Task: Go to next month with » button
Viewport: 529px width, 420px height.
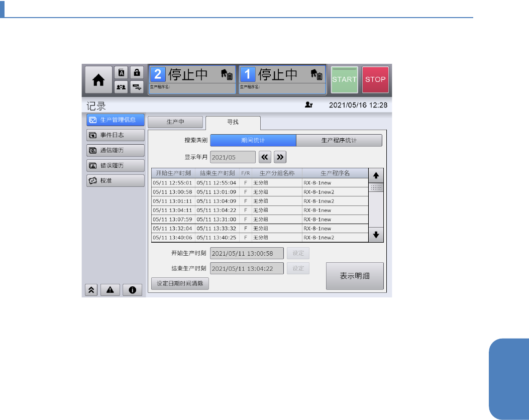Action: pos(280,157)
